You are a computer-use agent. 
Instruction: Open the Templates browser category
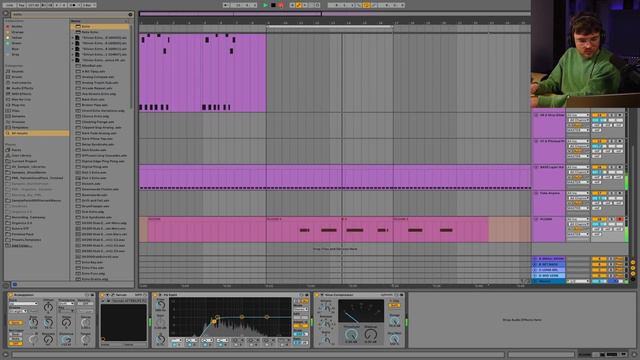(x=20, y=127)
